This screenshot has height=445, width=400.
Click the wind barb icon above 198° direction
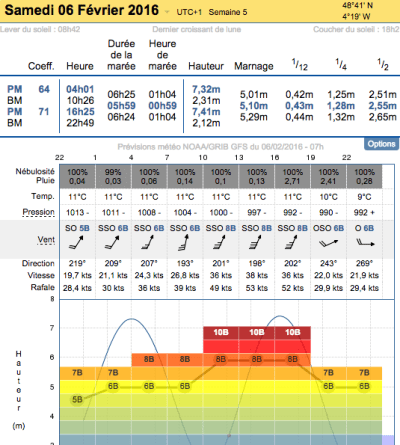click(x=256, y=242)
